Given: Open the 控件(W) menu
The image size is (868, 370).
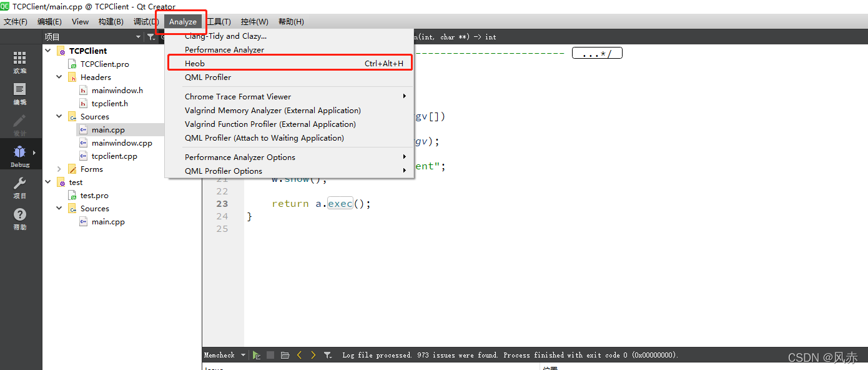Looking at the screenshot, I should [255, 22].
